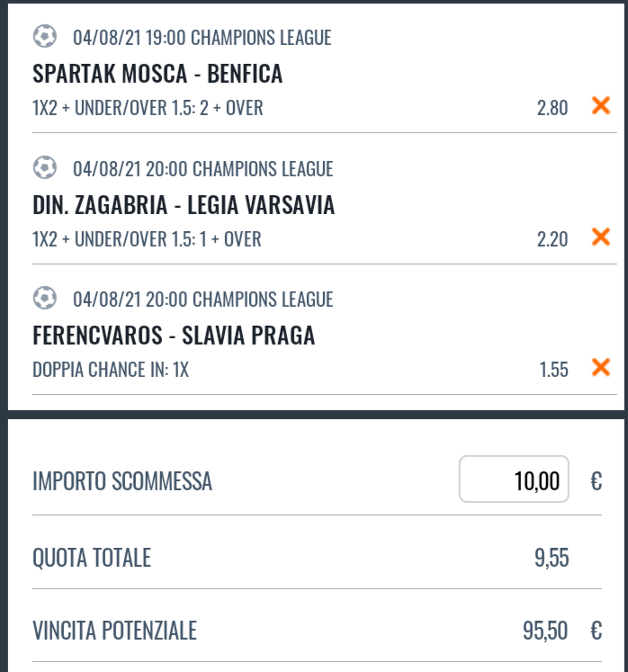
Task: Click the soccer ball icon beside Din. Zagabria match
Action: pos(45,167)
